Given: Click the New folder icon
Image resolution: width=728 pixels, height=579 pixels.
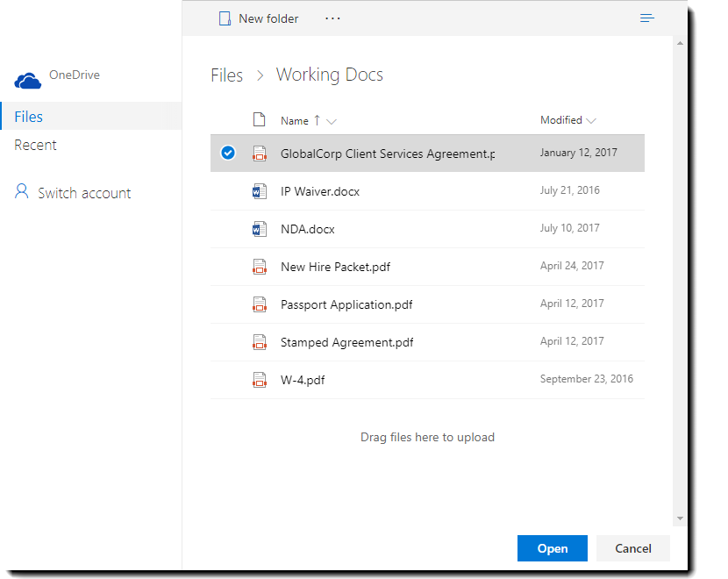Looking at the screenshot, I should [x=225, y=18].
